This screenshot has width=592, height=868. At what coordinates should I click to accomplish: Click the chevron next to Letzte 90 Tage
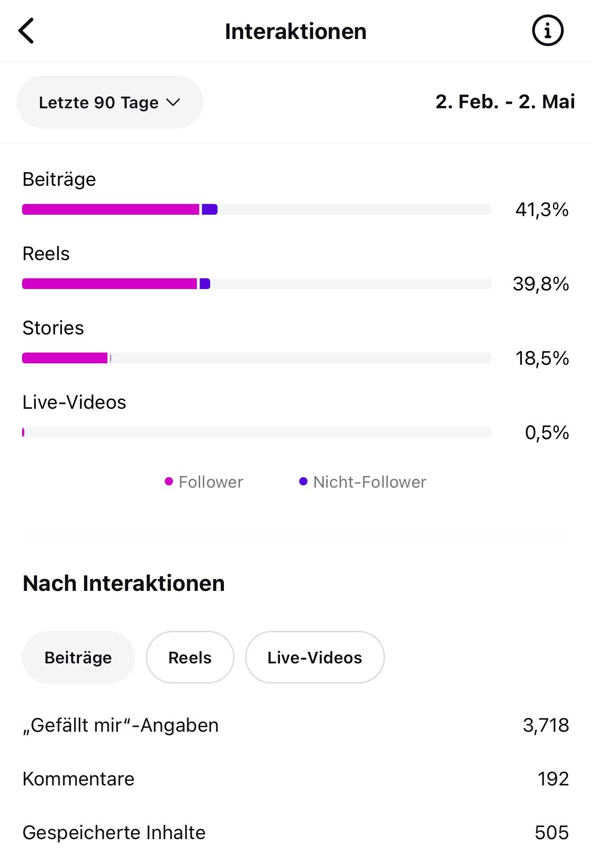coord(173,102)
